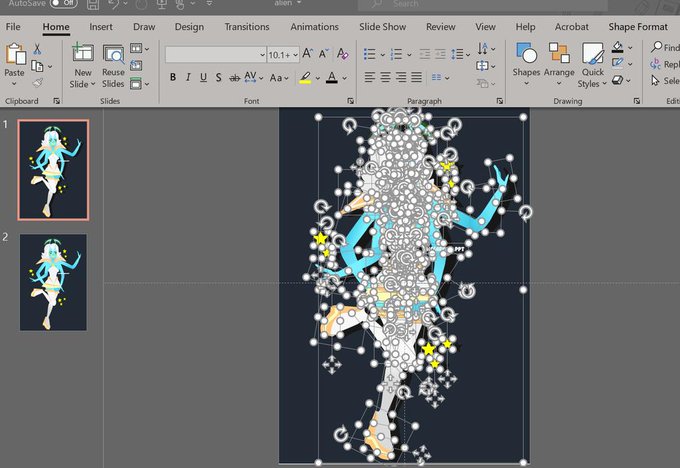
Task: Open the File tab
Action: click(13, 27)
